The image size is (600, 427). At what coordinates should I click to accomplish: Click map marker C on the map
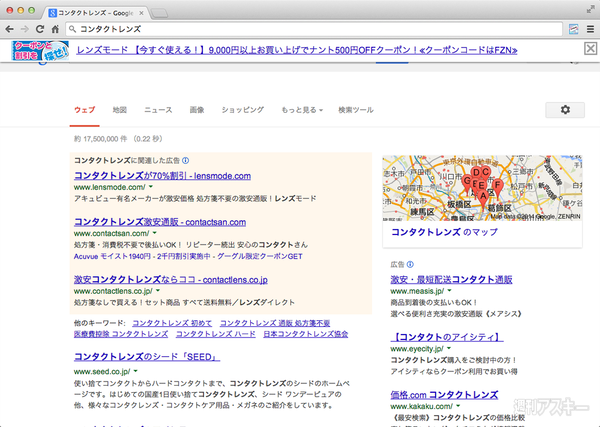pyautogui.click(x=485, y=174)
